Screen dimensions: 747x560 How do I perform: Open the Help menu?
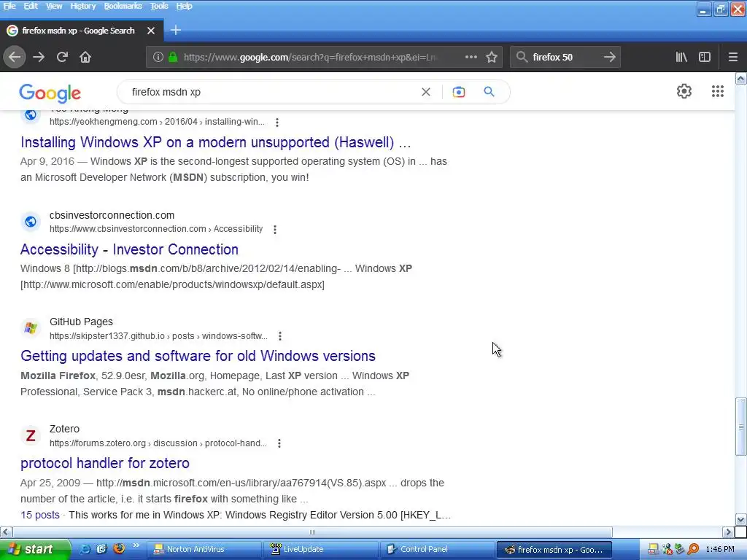[x=184, y=6]
